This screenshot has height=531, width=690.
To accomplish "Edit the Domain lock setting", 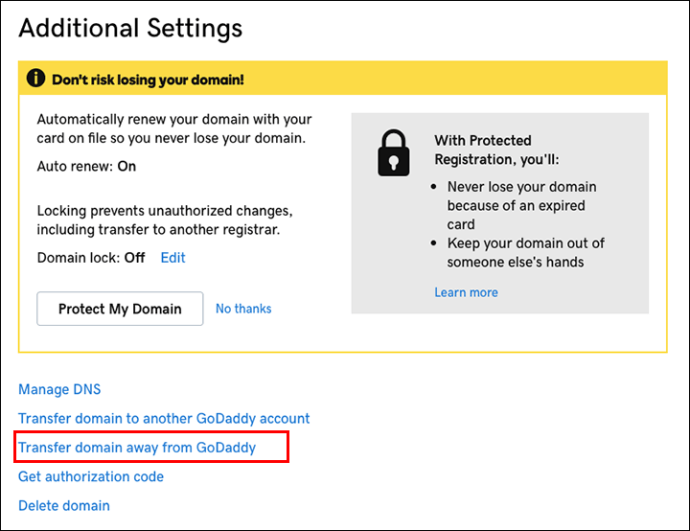I will click(172, 258).
